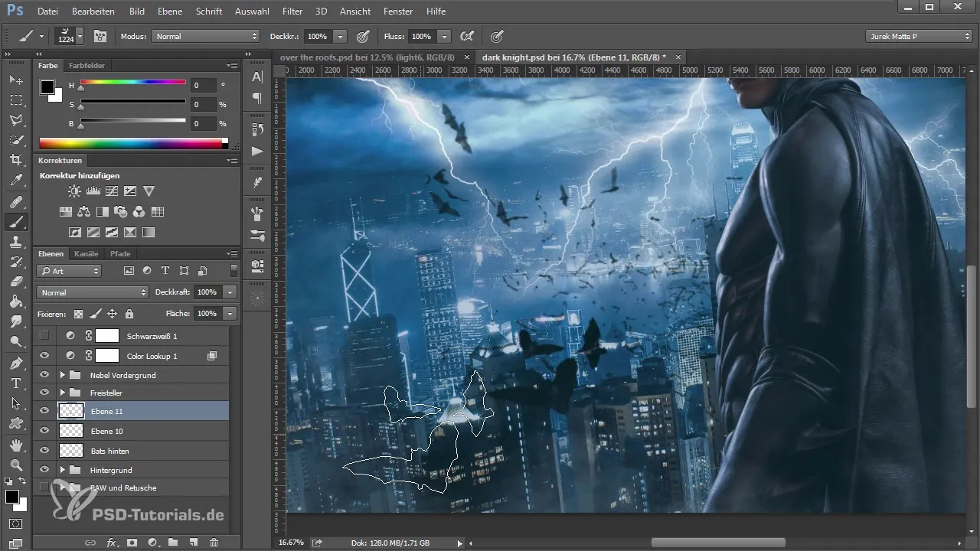Select the Path Selection tool
Image resolution: width=980 pixels, height=551 pixels.
point(16,403)
